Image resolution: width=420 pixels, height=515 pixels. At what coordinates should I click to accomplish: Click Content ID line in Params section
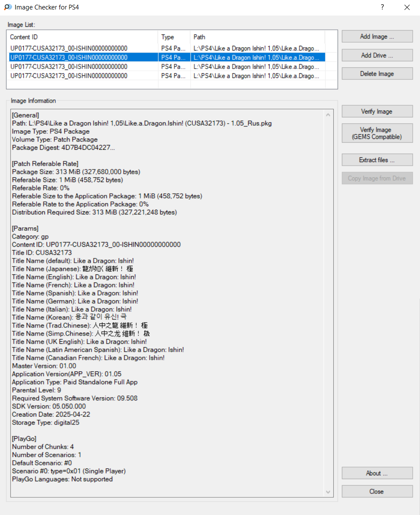point(96,245)
